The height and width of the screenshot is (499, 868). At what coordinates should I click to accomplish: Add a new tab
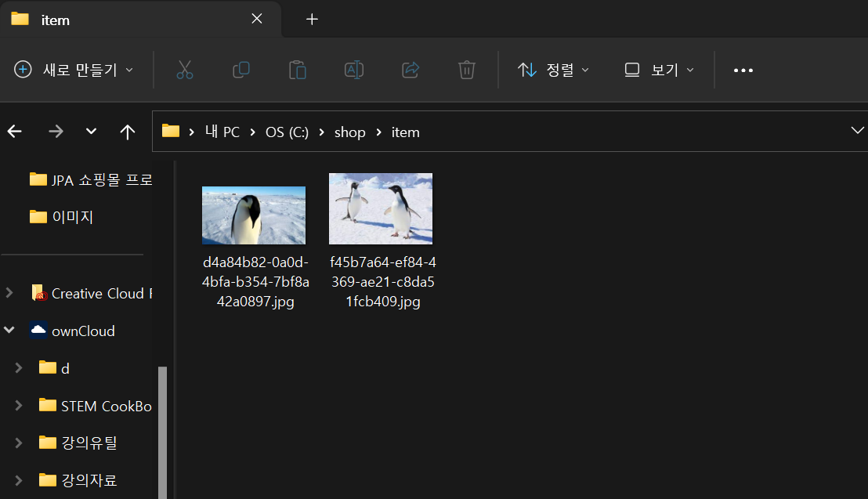(313, 20)
